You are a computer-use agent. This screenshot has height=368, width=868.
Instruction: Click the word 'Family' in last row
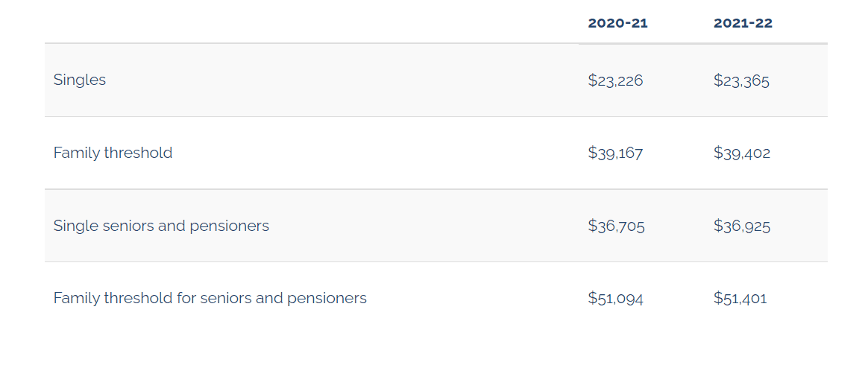[x=77, y=298]
